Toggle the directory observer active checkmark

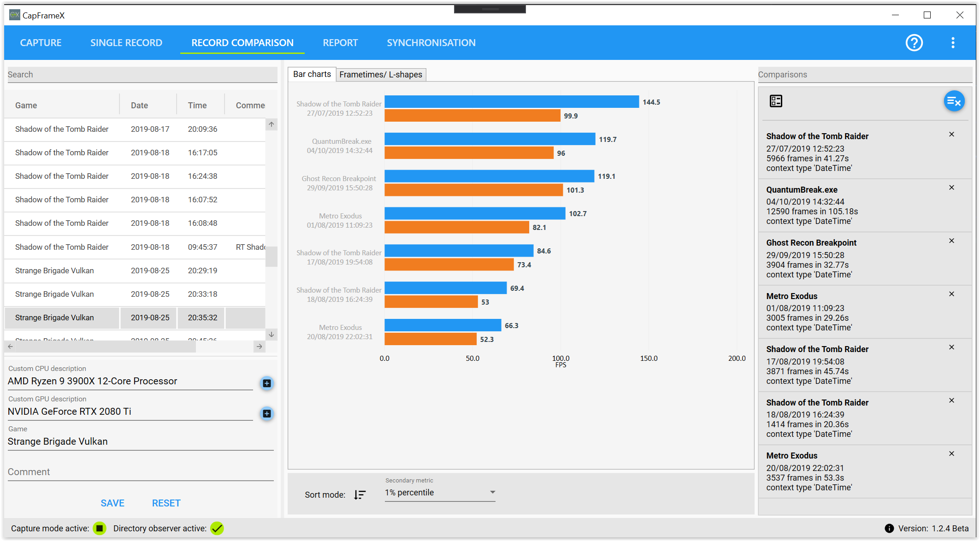pos(217,529)
